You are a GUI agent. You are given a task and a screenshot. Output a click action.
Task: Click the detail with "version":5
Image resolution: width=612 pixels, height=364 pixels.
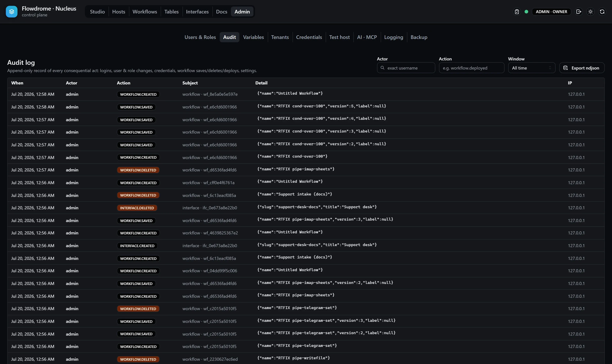click(322, 106)
